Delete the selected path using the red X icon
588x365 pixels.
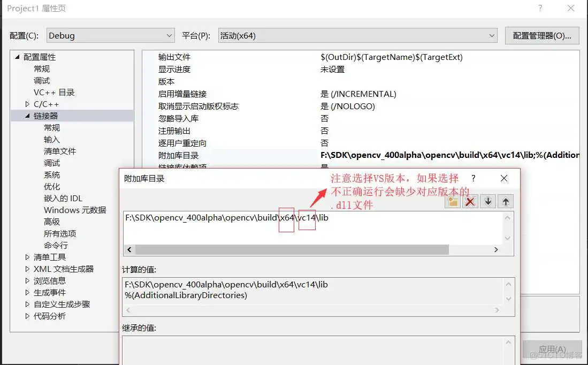pyautogui.click(x=469, y=201)
